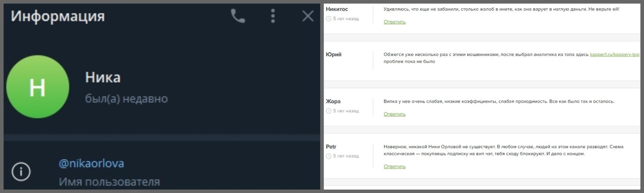Open Ника's green avatar photo
Viewport: 644px width, 193px height.
(37, 86)
